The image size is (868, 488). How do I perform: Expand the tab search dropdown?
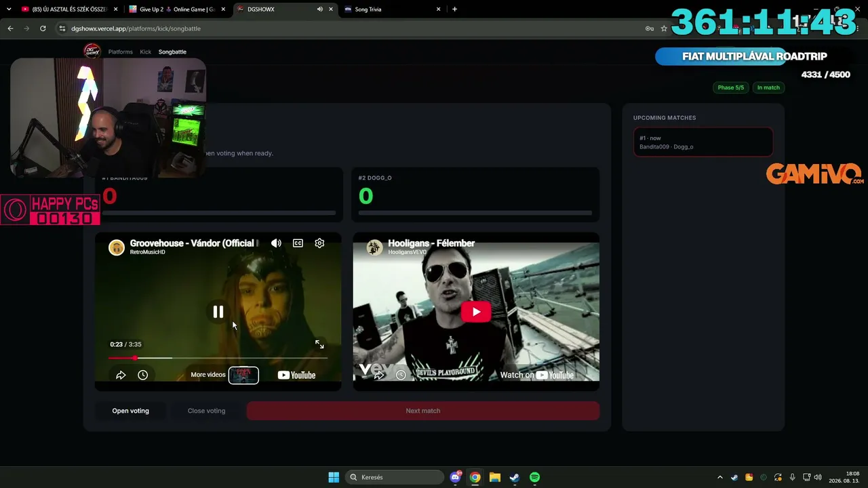coord(9,9)
